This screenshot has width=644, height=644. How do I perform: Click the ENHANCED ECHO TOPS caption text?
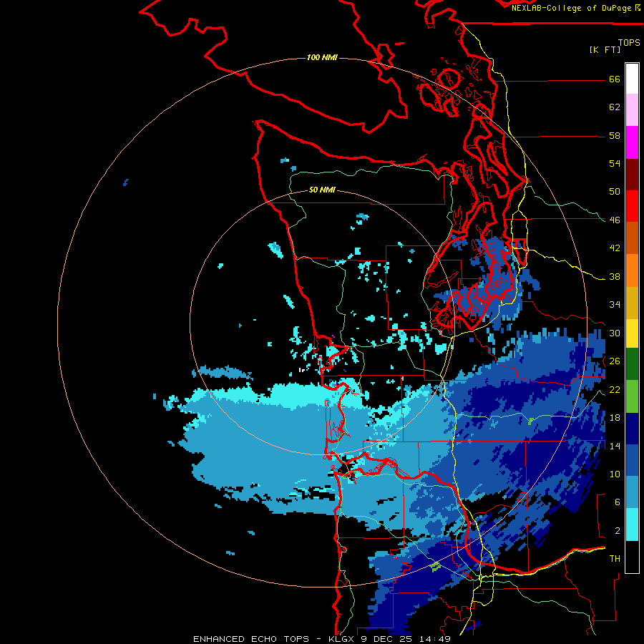click(x=251, y=639)
